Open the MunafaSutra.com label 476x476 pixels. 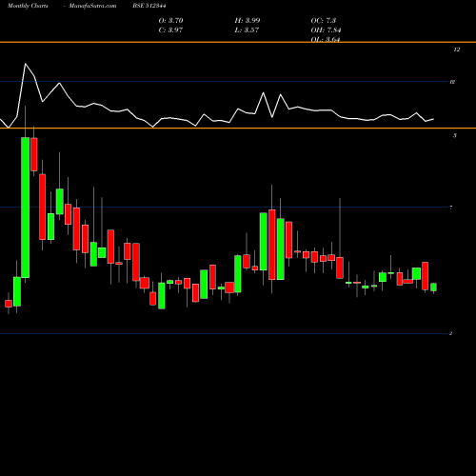point(92,6)
